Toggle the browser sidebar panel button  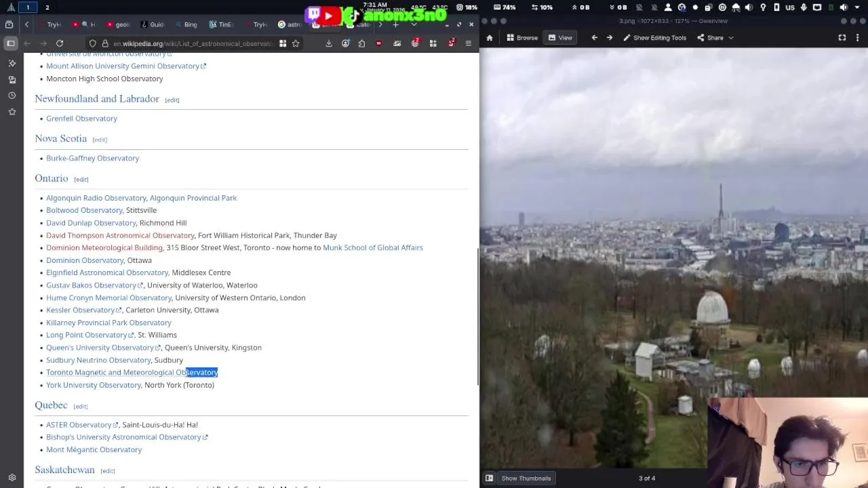tap(10, 43)
